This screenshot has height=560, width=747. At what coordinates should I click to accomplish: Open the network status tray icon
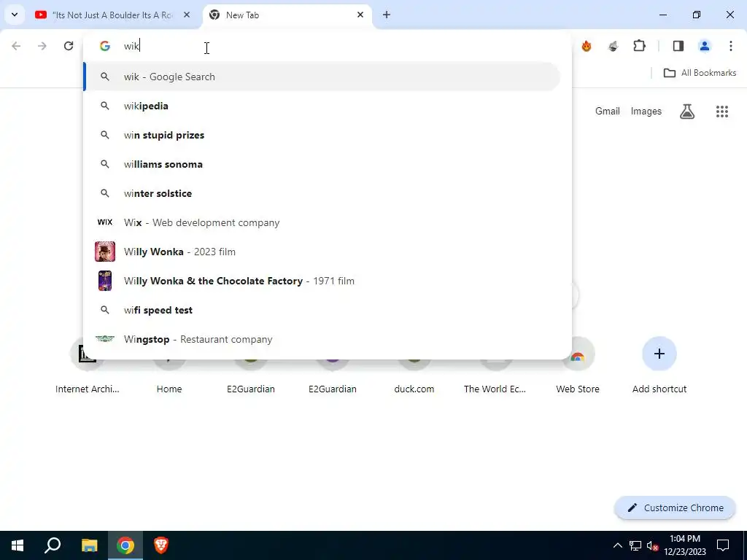(635, 545)
